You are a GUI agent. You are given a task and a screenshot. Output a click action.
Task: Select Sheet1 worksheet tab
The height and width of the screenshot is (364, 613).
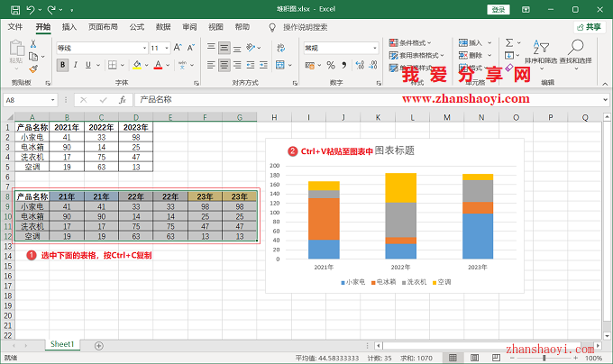62,344
